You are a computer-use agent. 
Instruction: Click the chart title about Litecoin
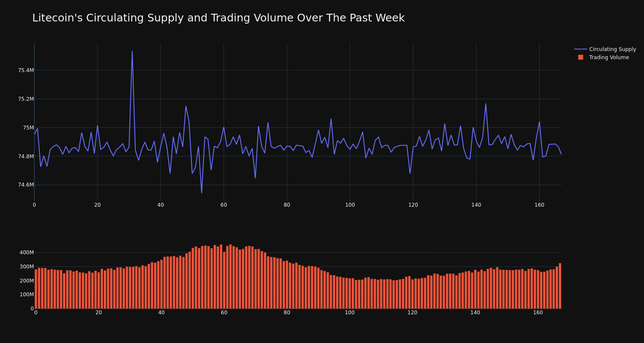218,18
